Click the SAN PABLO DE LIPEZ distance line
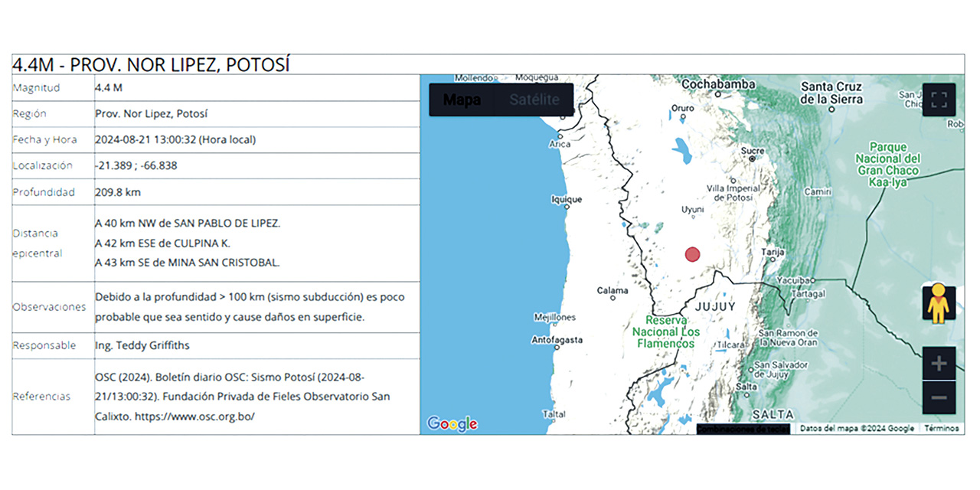This screenshot has width=980, height=490. point(188,224)
